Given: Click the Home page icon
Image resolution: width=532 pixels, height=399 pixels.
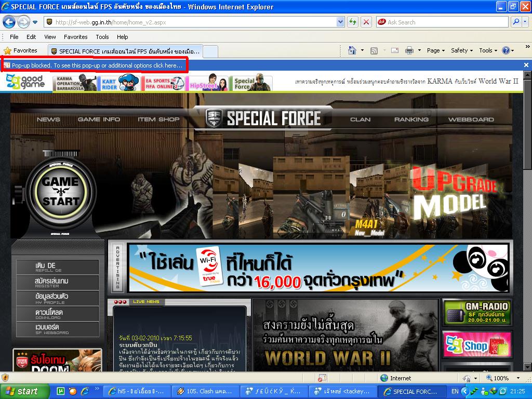Looking at the screenshot, I should click(352, 50).
